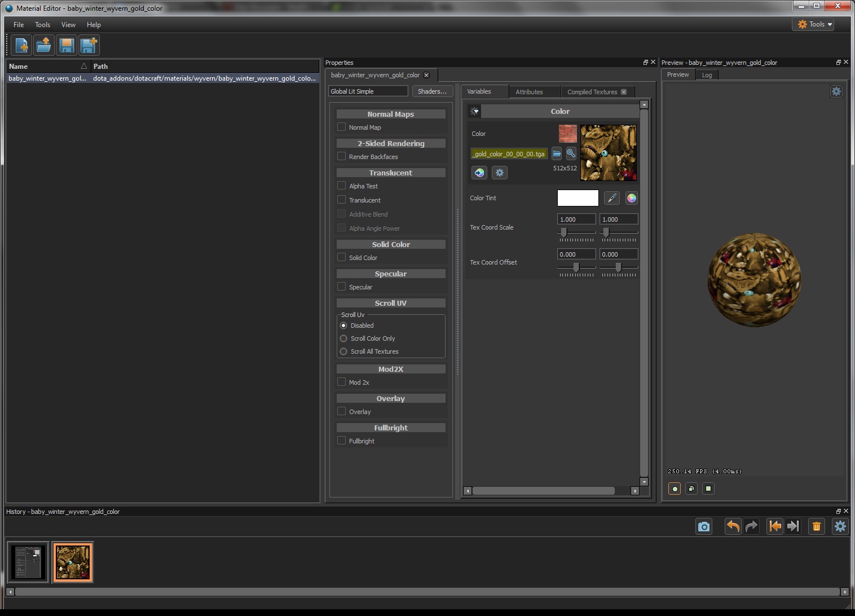The image size is (855, 616).
Task: Click the Open Material folder icon
Action: point(44,45)
